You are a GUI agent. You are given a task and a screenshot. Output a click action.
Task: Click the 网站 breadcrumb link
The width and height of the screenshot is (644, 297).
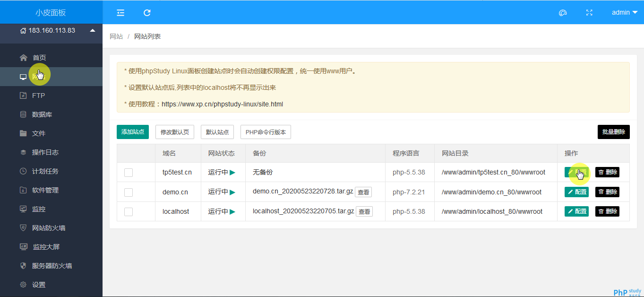coord(116,36)
